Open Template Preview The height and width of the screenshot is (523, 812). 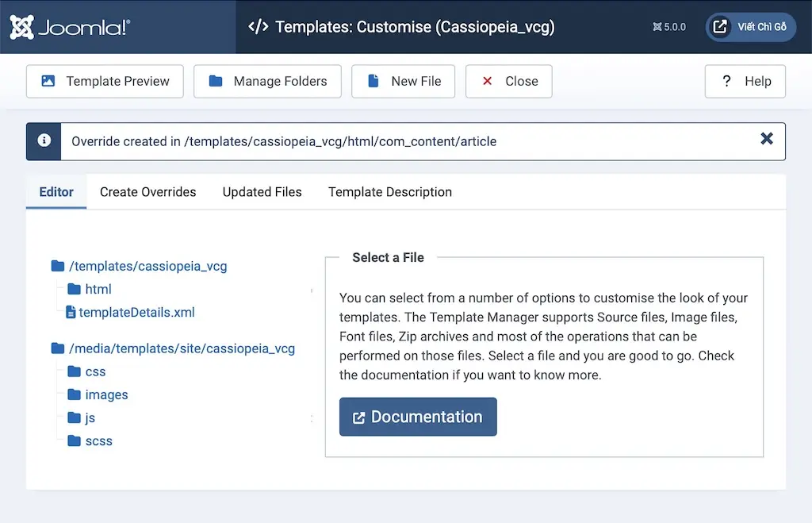click(105, 81)
